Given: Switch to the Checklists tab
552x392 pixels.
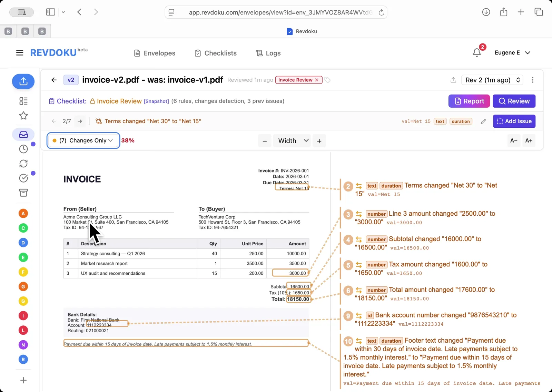Looking at the screenshot, I should click(215, 53).
